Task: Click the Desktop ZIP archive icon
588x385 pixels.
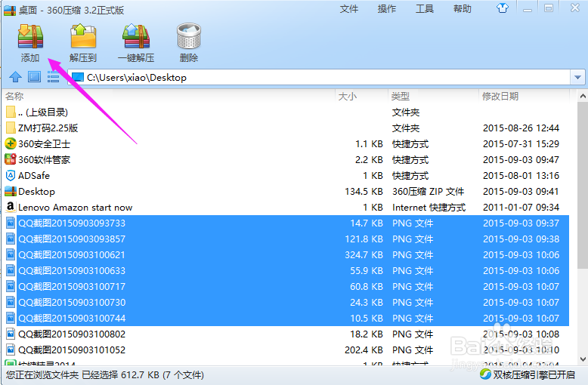Action: (11, 191)
